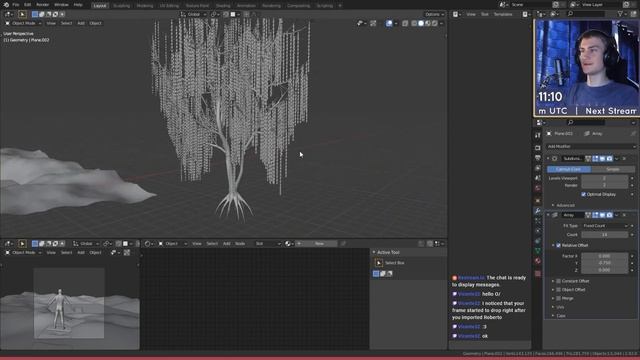Open the Window menu
The height and width of the screenshot is (360, 640).
pyautogui.click(x=61, y=5)
